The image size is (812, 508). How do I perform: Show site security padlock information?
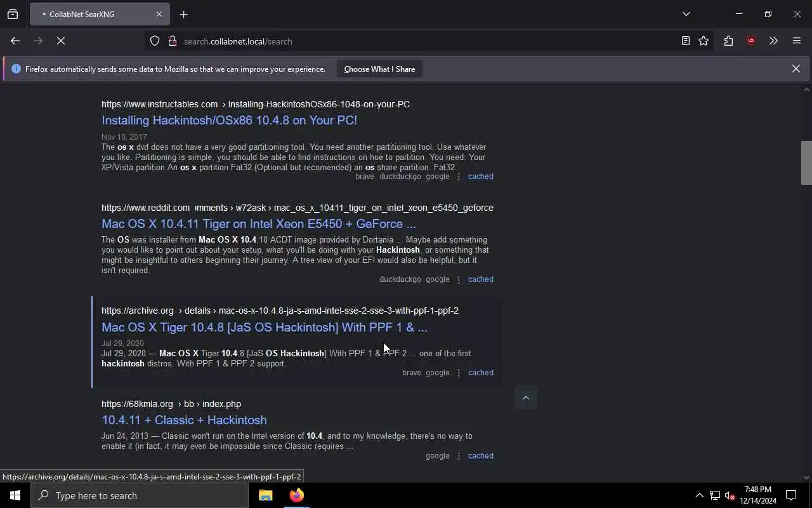(172, 41)
